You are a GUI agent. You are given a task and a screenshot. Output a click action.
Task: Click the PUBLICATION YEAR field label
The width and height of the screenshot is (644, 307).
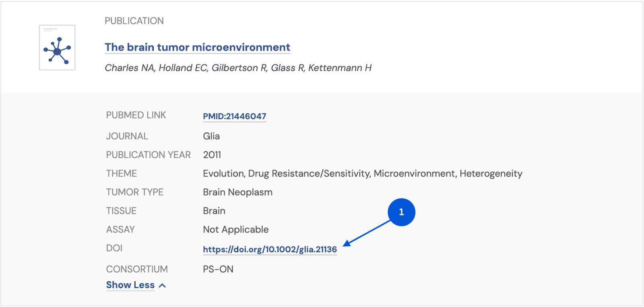(148, 155)
